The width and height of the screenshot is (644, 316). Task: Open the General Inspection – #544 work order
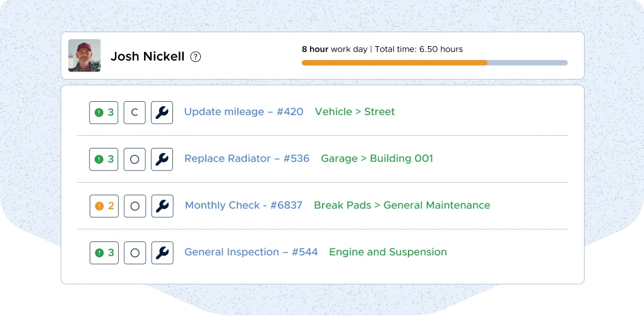click(x=251, y=252)
